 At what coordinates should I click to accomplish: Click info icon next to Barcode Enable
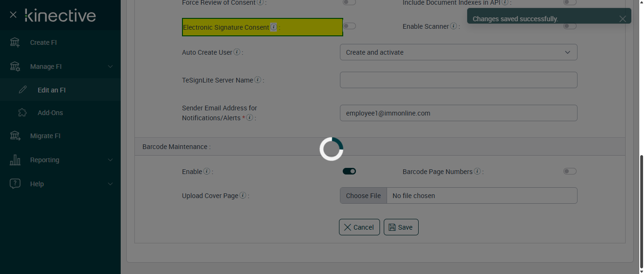[x=206, y=172]
